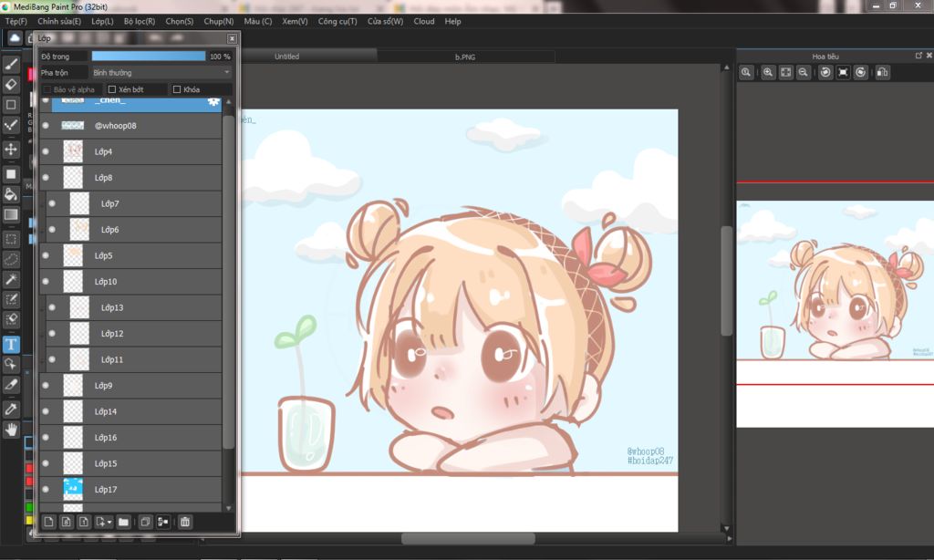Toggle visibility of Lớp8 layer

46,178
